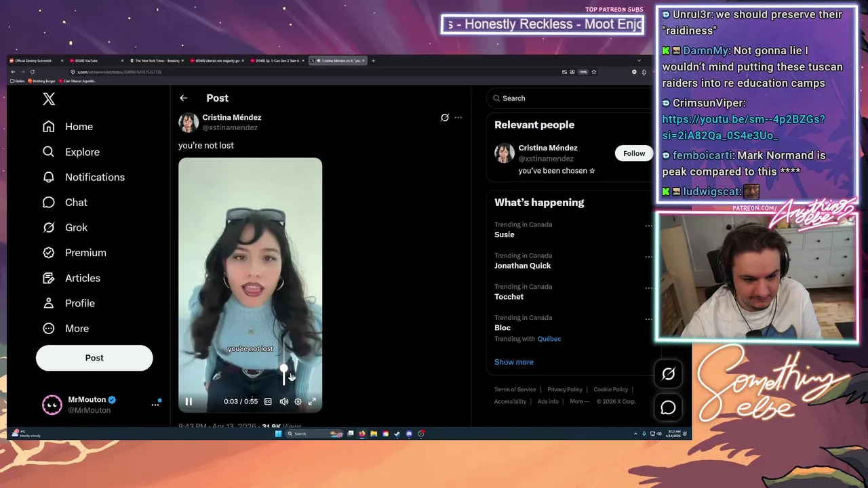Open trending topic Susie

pos(505,235)
